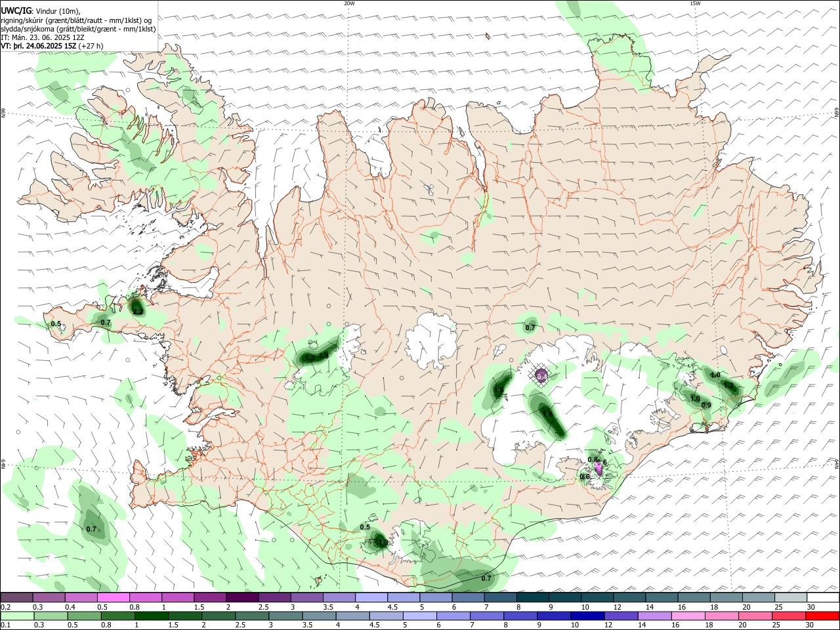Select the pale green 0.1 swatch, lower scale
This screenshot has height=630, width=840.
pyautogui.click(x=16, y=616)
